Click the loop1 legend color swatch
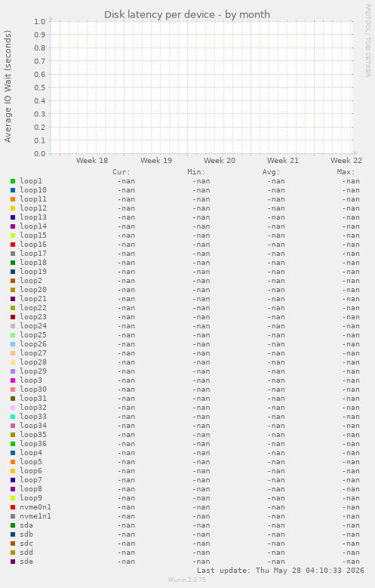Viewport: 375px width, 588px height. [x=13, y=181]
